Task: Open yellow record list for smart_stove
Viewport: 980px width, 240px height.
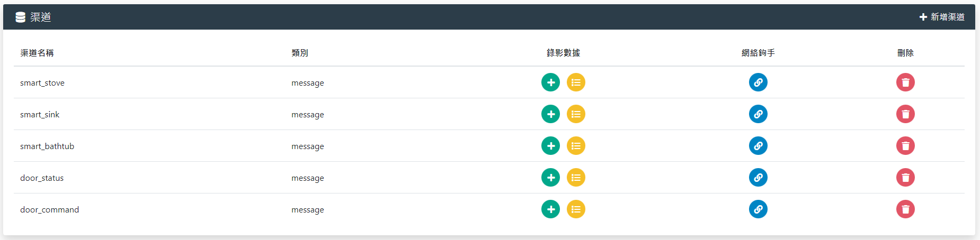Action: pyautogui.click(x=576, y=82)
